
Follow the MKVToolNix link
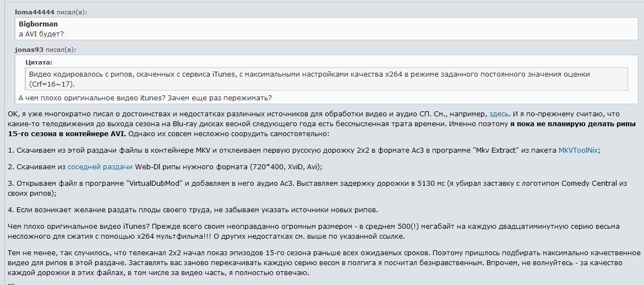579,149
